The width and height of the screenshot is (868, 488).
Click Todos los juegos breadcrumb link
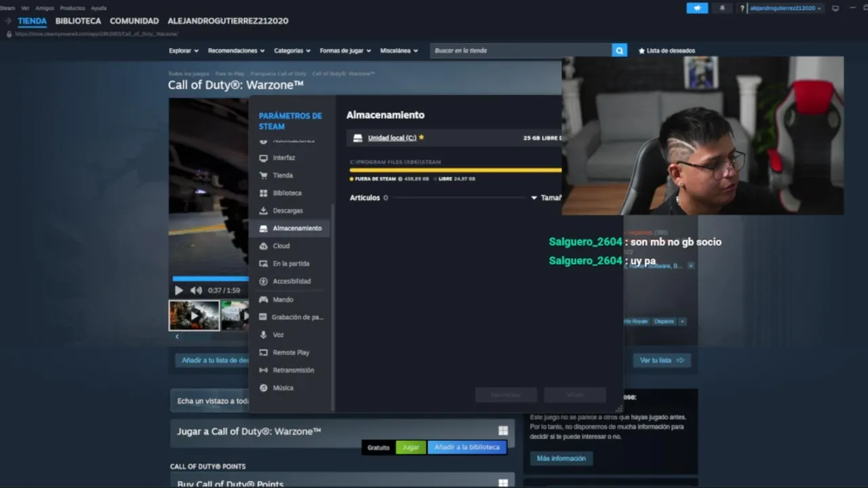tap(189, 73)
